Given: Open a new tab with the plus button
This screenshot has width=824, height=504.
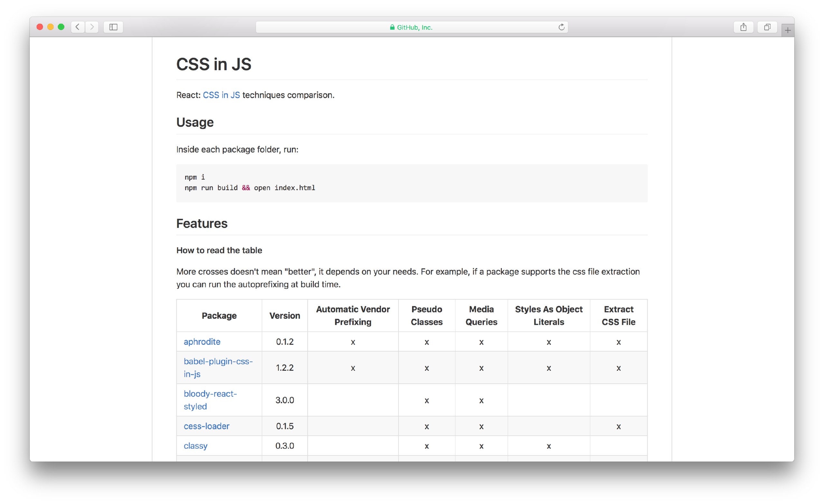Looking at the screenshot, I should pos(788,31).
